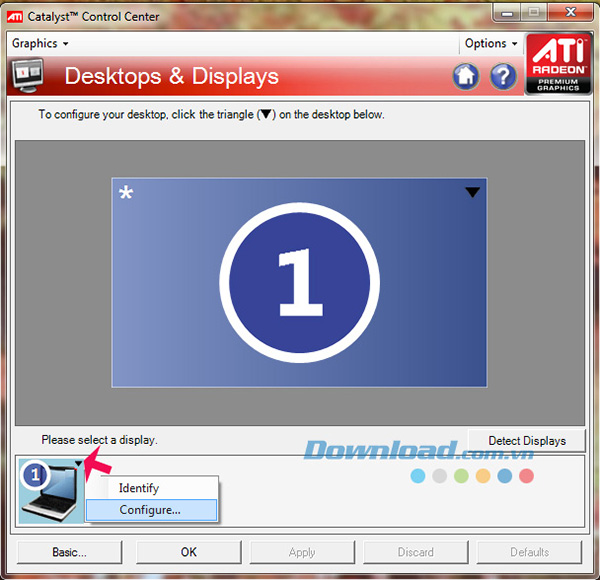Open the Options dropdown menu
Image resolution: width=600 pixels, height=580 pixels.
[491, 44]
